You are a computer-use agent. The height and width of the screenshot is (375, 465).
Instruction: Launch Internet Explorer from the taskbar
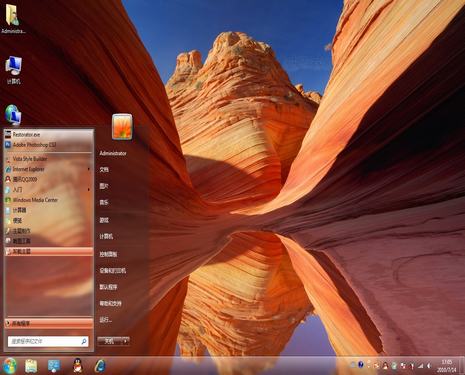pos(100,366)
